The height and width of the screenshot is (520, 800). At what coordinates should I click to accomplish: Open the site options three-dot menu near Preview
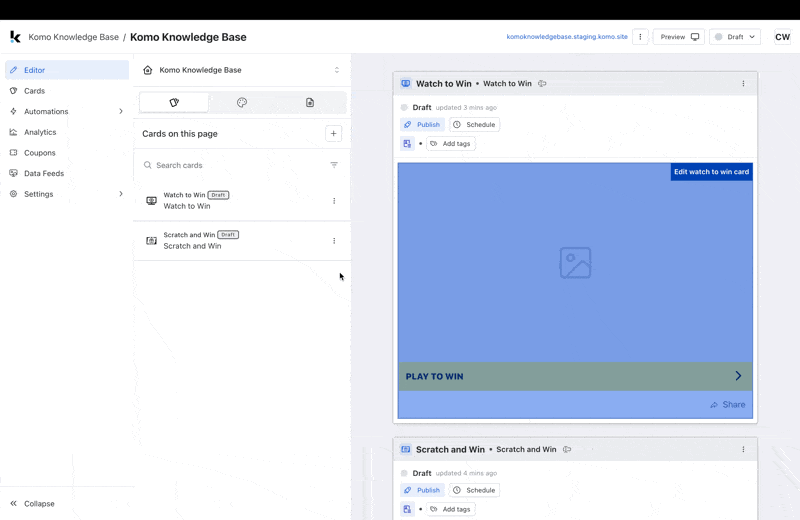640,37
